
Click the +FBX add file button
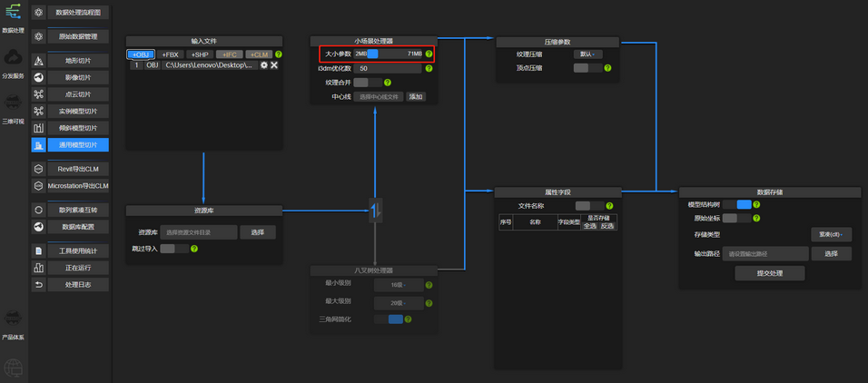click(171, 54)
